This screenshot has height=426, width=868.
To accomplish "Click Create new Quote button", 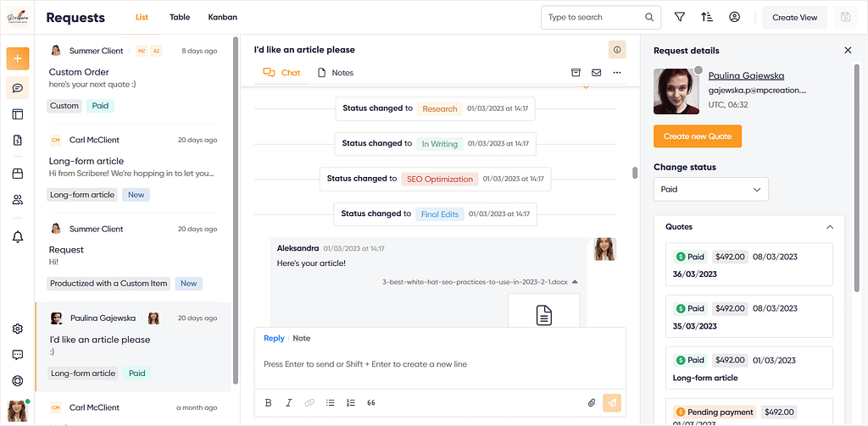I will pyautogui.click(x=698, y=136).
